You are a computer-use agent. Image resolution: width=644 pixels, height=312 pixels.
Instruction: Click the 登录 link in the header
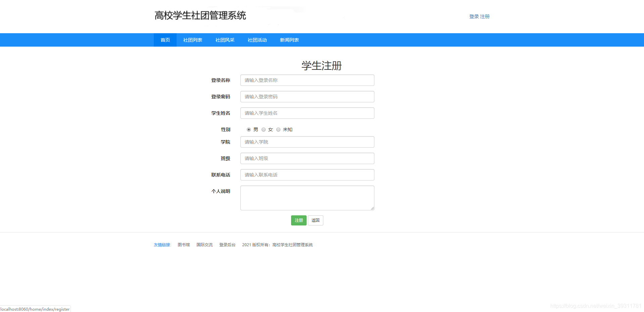(x=474, y=16)
